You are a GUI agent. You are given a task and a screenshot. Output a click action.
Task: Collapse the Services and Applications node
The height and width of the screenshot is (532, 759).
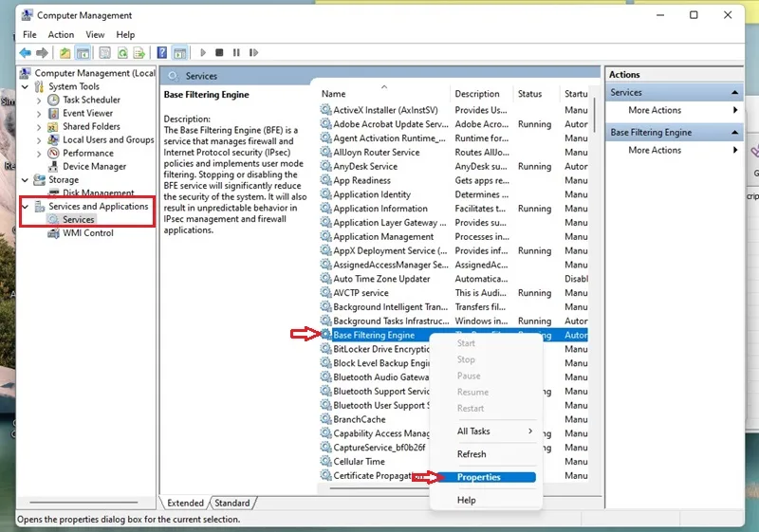26,207
